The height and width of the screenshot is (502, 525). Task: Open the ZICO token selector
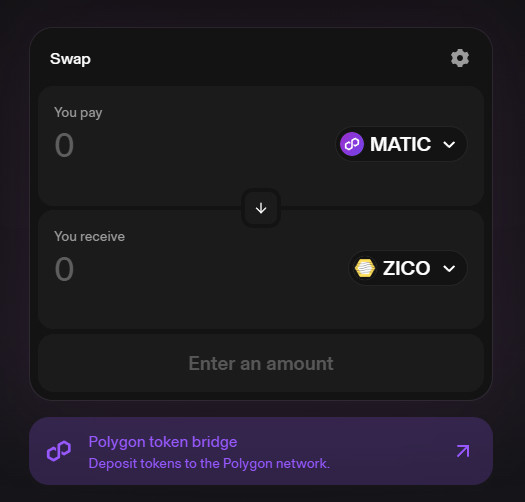[408, 268]
